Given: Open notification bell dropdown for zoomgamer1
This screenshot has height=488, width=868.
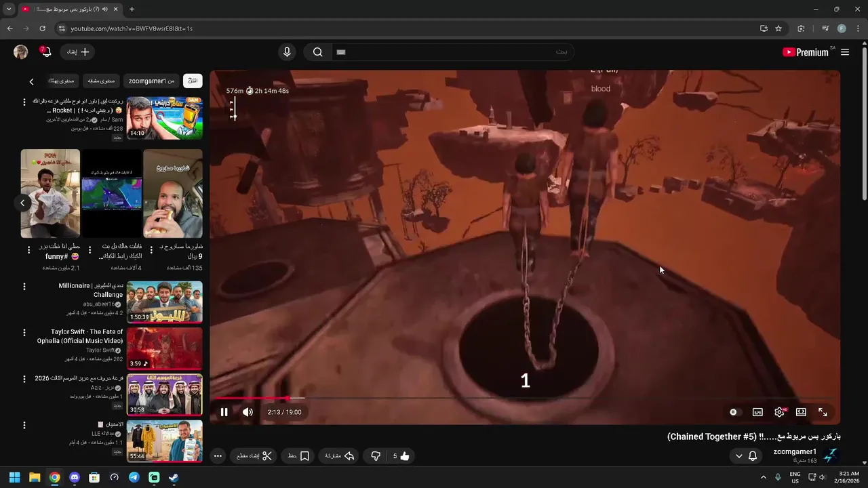Looking at the screenshot, I should click(x=746, y=456).
